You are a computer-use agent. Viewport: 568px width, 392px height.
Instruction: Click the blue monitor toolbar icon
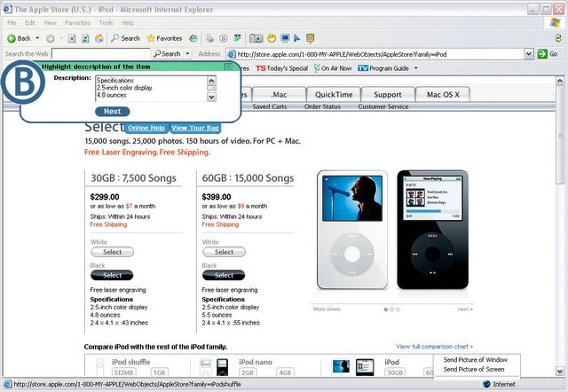[x=285, y=38]
